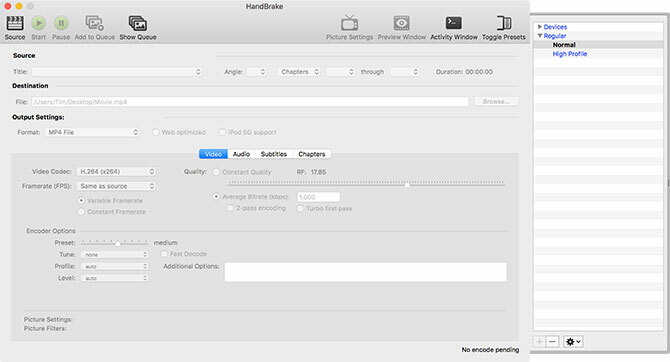The width and height of the screenshot is (670, 362).
Task: Open the Level auto dropdown
Action: (115, 278)
